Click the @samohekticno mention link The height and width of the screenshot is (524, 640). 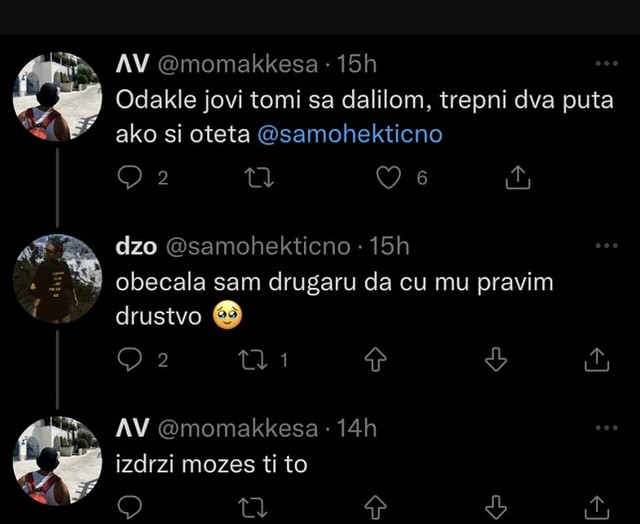pos(350,134)
